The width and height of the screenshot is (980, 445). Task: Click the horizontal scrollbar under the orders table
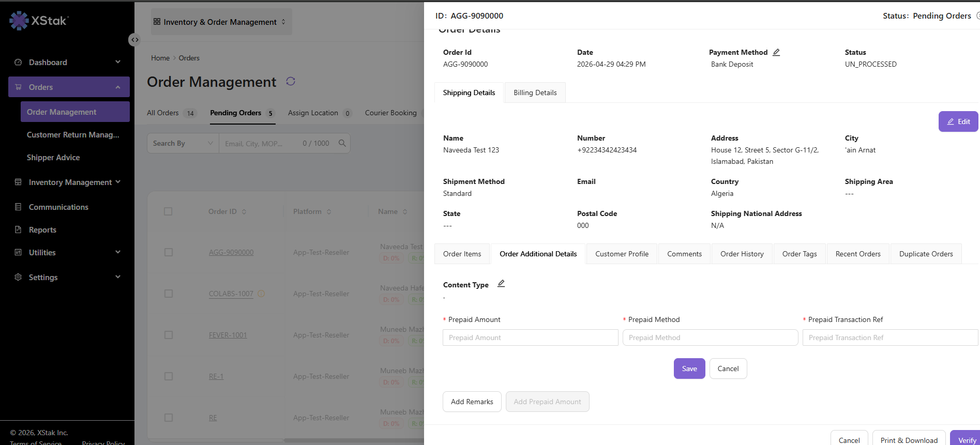354,440
